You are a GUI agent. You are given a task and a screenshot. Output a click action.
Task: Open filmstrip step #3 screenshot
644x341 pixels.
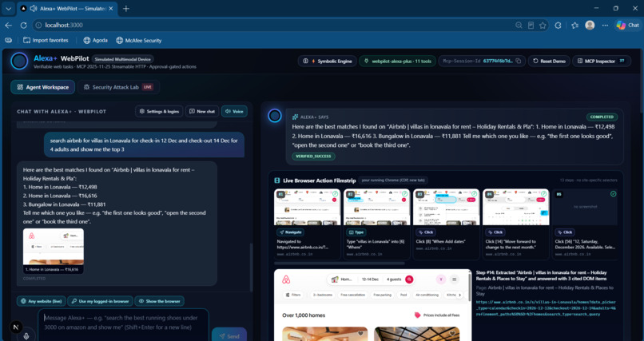click(447, 207)
